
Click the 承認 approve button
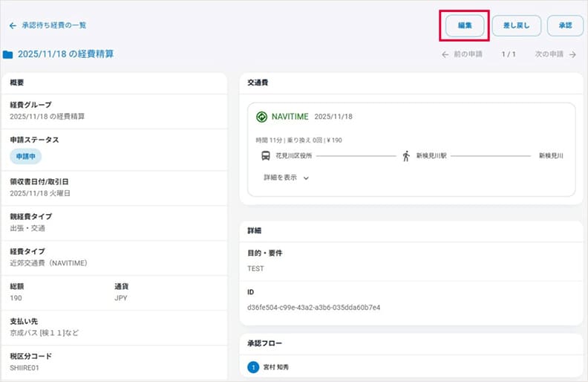[565, 25]
